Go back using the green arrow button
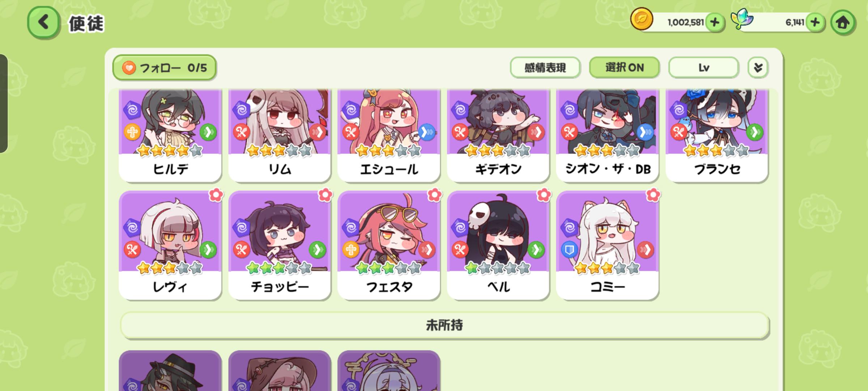Screen dimensions: 868x391 pyautogui.click(x=43, y=22)
